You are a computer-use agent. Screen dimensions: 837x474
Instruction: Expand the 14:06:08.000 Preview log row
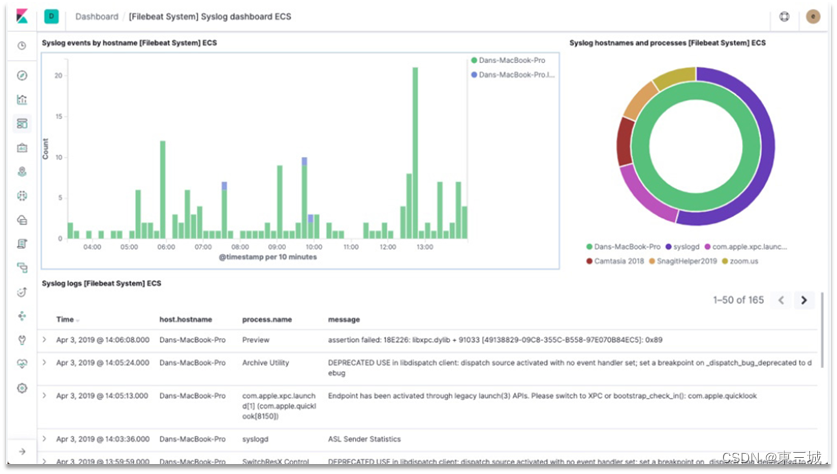click(44, 339)
